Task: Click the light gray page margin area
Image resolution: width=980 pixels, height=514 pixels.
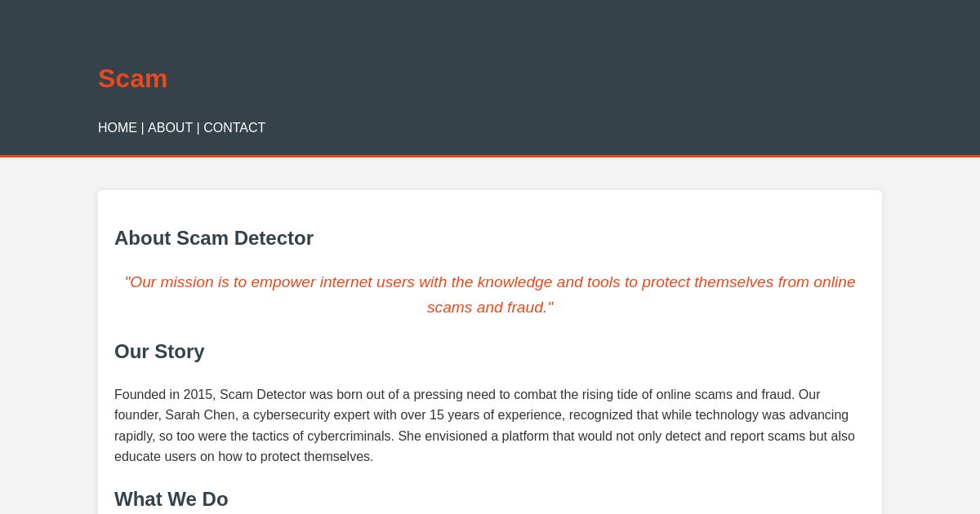Action: 49,326
